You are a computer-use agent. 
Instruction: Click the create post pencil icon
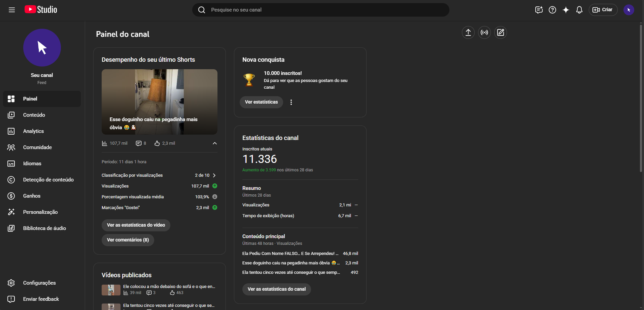tap(500, 33)
